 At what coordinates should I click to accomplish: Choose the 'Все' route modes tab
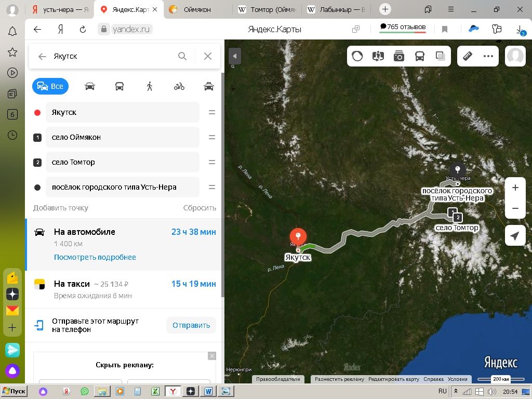point(50,86)
